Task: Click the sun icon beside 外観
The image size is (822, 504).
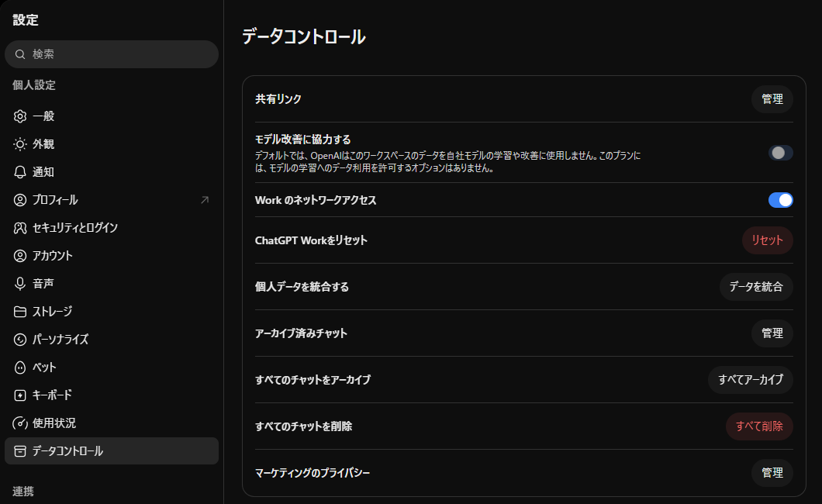Action: [x=20, y=144]
